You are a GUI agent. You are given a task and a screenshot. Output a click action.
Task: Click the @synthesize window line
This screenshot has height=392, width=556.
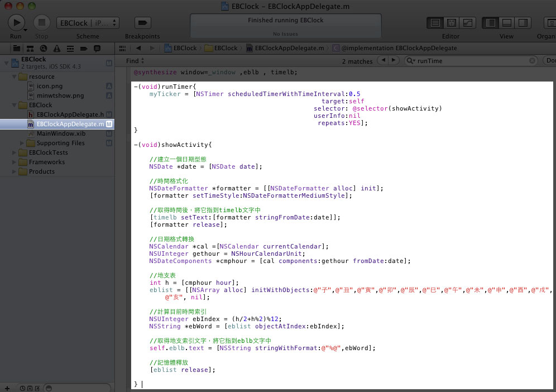coord(215,73)
